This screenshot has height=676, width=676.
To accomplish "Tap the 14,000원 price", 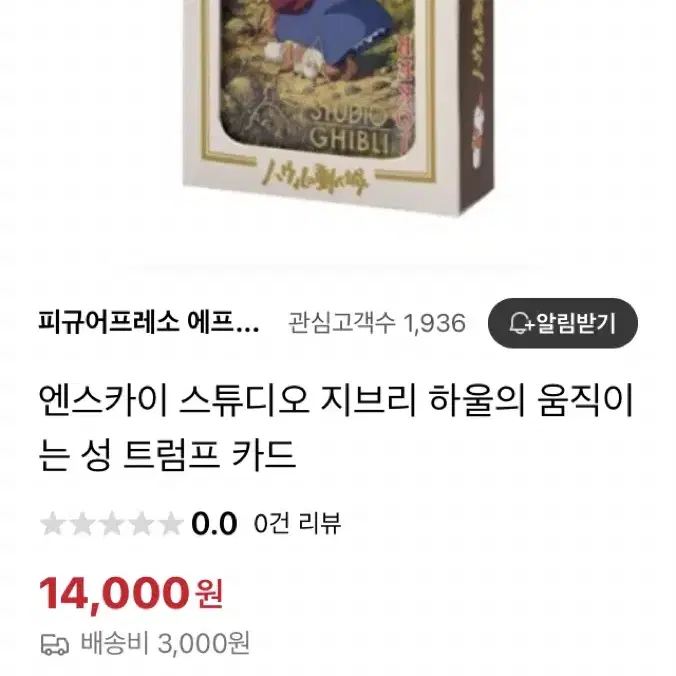I will point(131,594).
